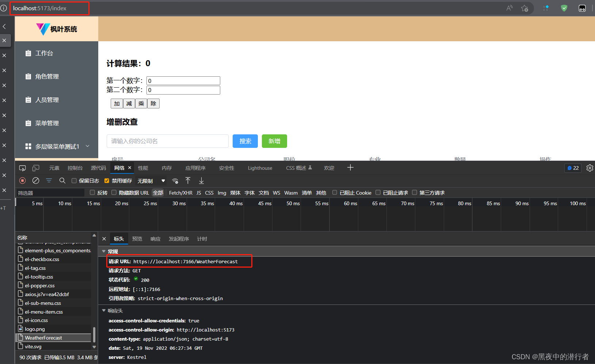The height and width of the screenshot is (364, 595).
Task: Select WeatherForecast request in the list
Action: tap(54, 338)
